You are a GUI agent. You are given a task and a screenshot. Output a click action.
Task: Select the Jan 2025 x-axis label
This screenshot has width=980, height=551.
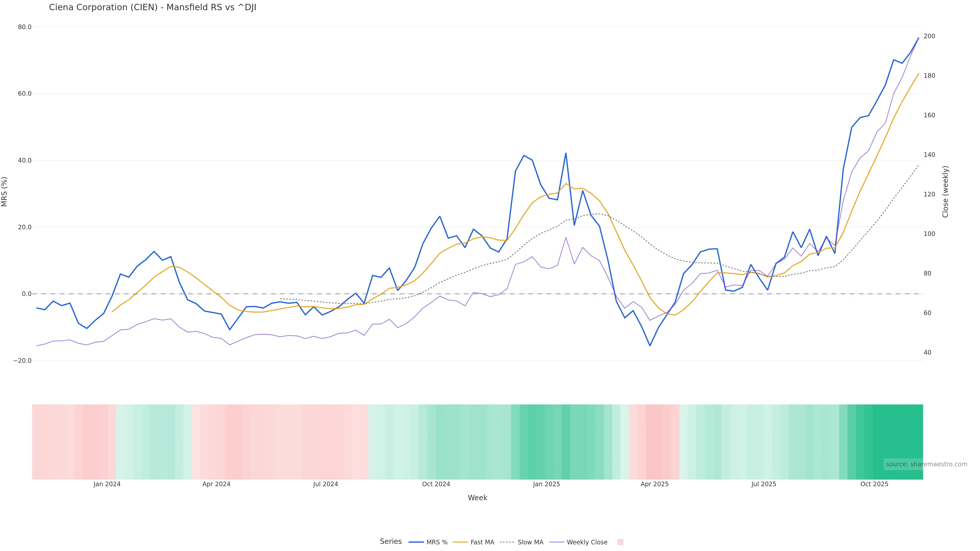(x=546, y=484)
